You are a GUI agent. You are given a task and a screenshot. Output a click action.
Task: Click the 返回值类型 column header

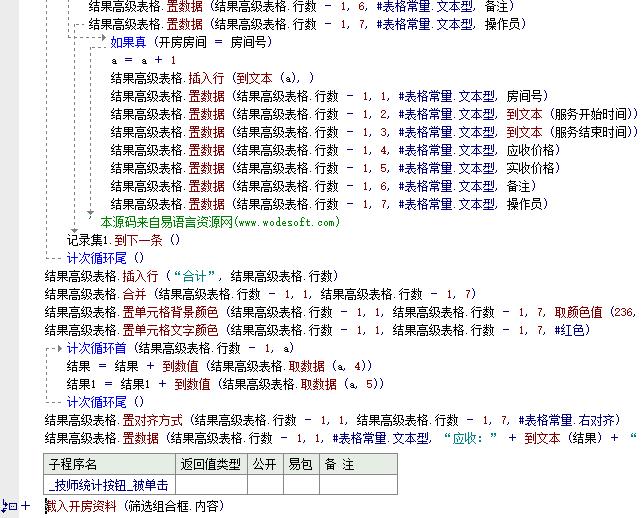[212, 464]
